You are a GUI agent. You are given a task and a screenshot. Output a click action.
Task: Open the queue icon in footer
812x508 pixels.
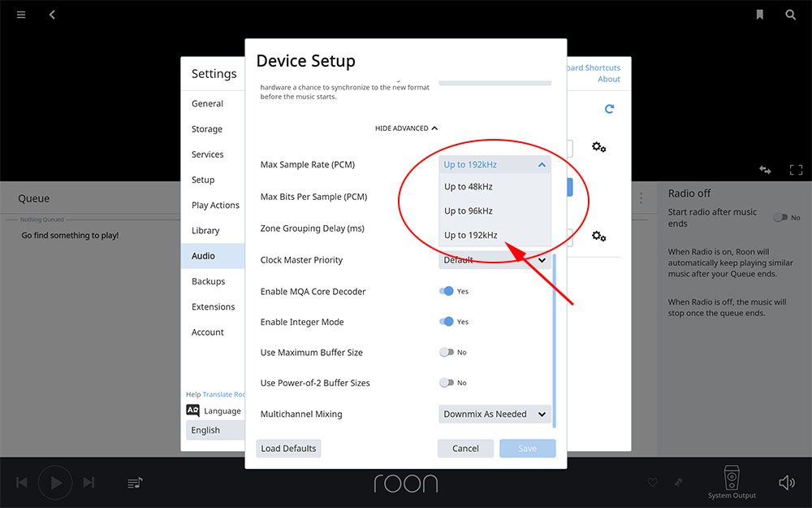(135, 483)
